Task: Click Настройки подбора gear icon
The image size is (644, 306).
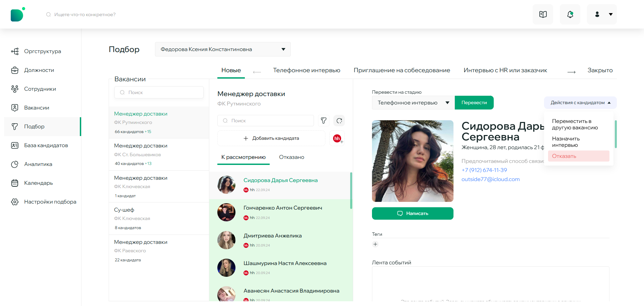Action: (x=15, y=202)
